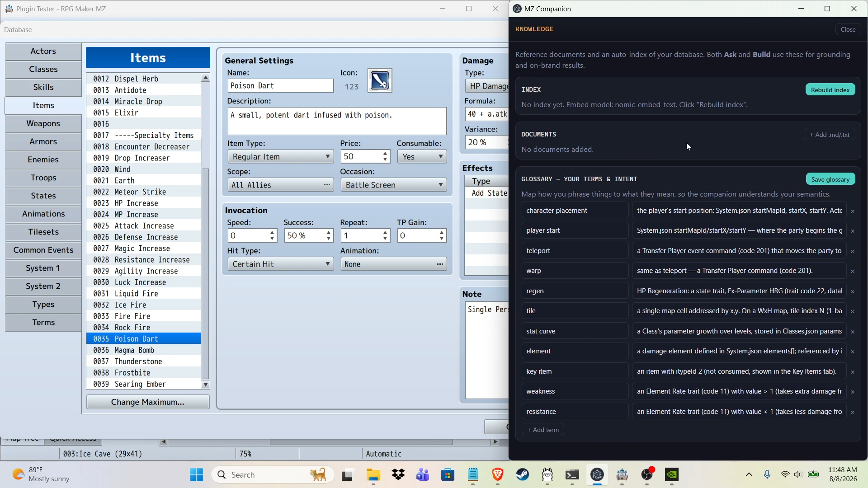Click the Change Maximum button
Image resolution: width=868 pixels, height=488 pixels.
click(148, 402)
